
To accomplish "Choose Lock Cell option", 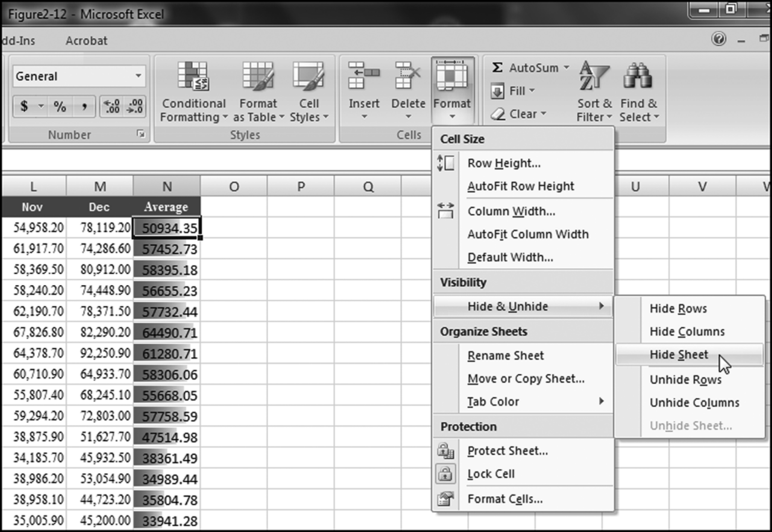I will tap(523, 474).
